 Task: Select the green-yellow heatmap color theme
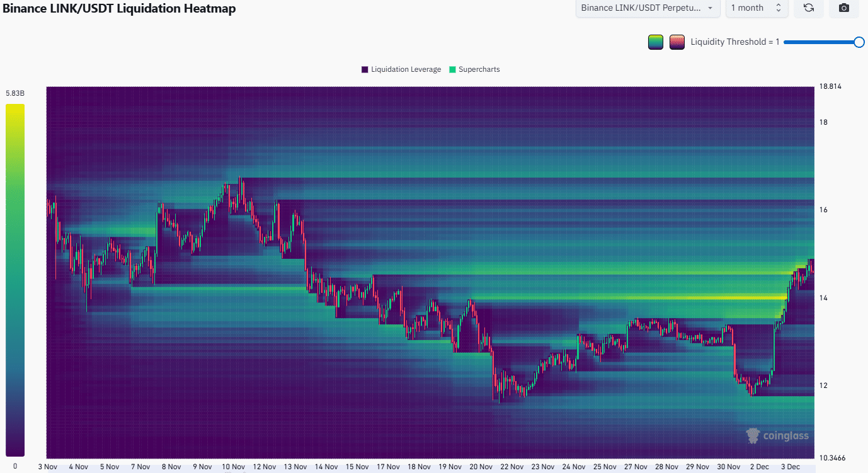[x=656, y=42]
